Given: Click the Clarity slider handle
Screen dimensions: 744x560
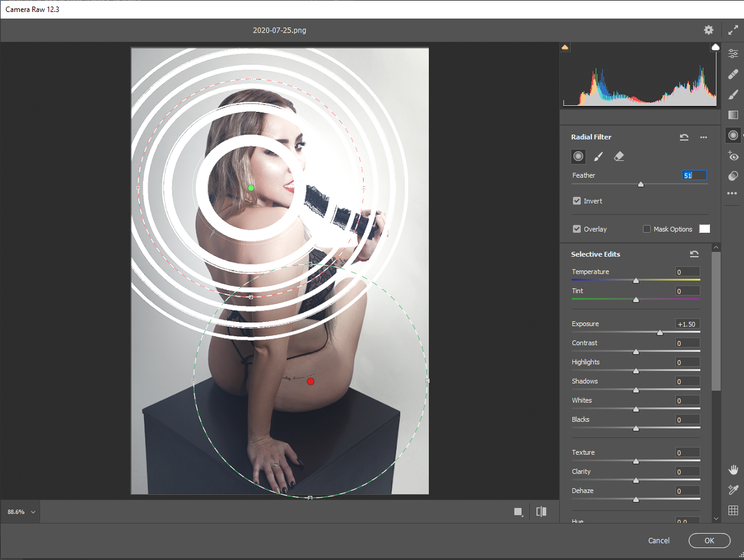Looking at the screenshot, I should tap(636, 480).
